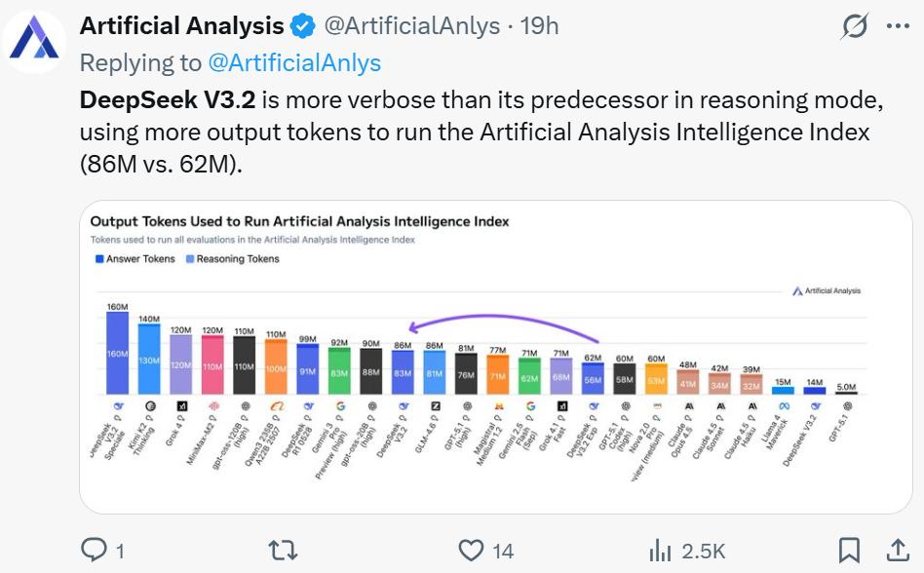Open the three-dot more options menu

[x=897, y=27]
